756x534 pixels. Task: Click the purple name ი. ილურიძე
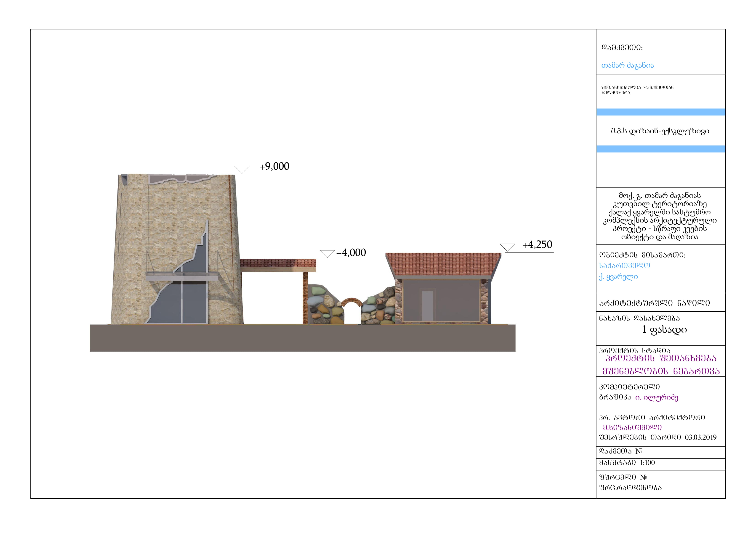click(657, 397)
